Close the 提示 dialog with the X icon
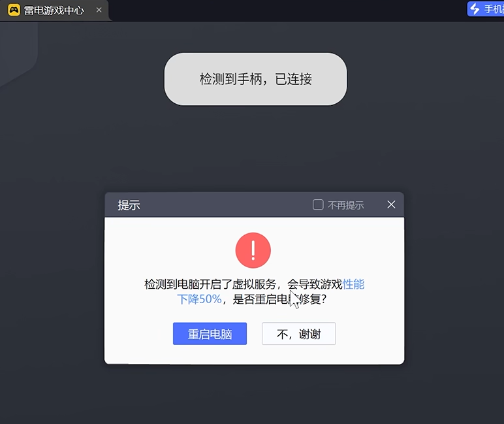 pos(391,204)
